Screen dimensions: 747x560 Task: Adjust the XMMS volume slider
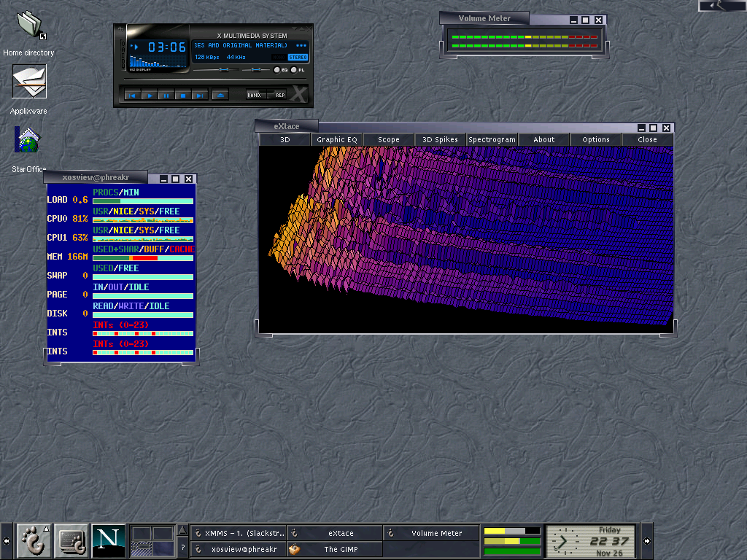tap(225, 70)
